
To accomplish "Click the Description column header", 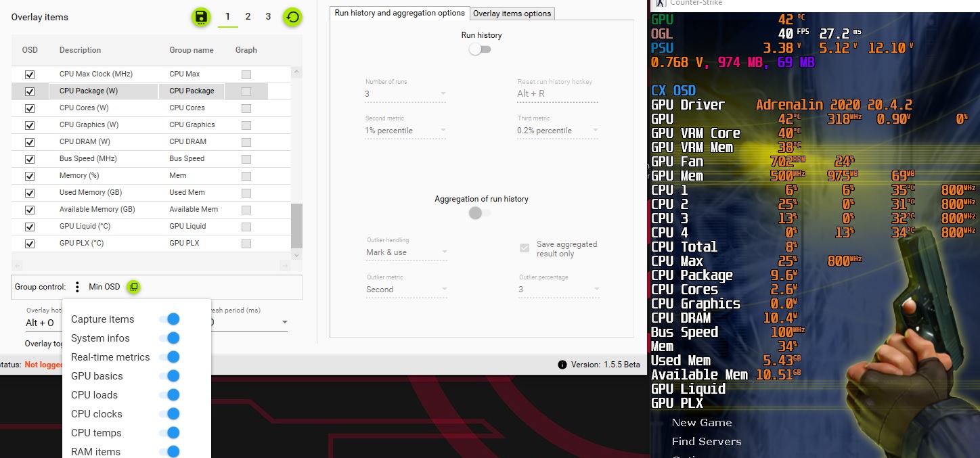I will coord(80,50).
